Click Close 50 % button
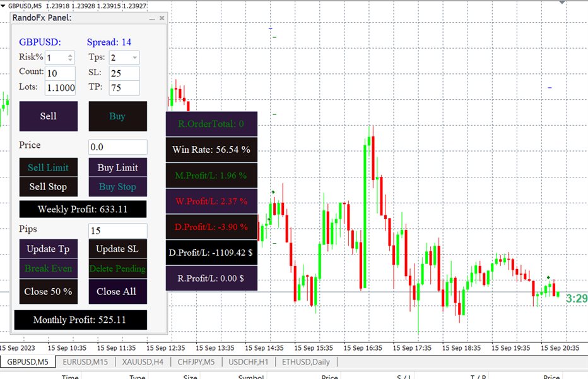Screen dimensions: 588x379 pos(49,291)
